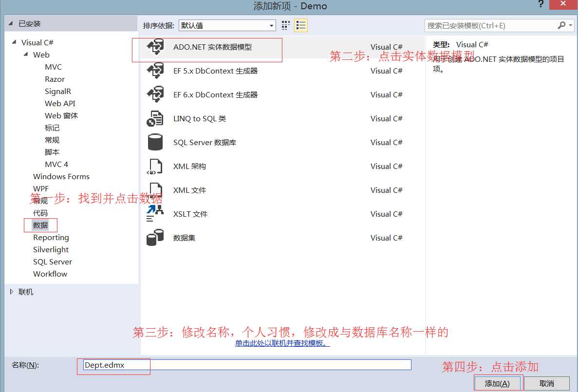Click the SQL Server 数据库 cylinder icon
Viewport: 578px width, 392px height.
point(155,142)
